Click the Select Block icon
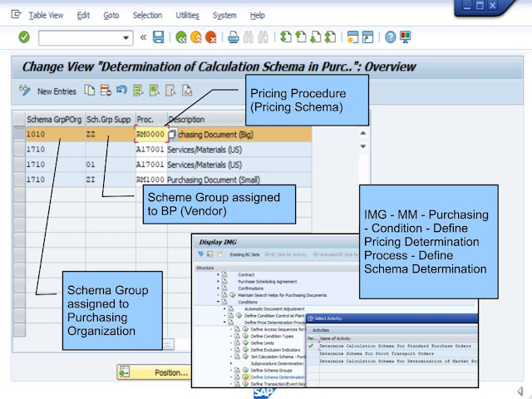The width and height of the screenshot is (532, 399). [155, 91]
